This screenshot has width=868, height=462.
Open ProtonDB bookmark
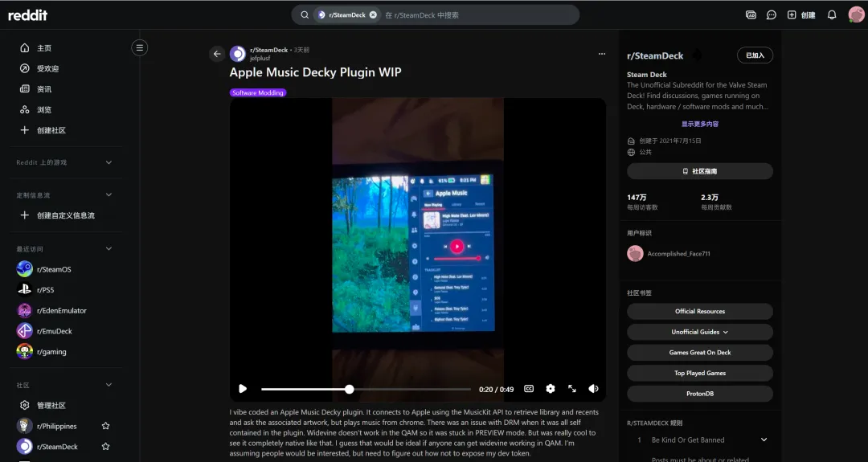700,394
